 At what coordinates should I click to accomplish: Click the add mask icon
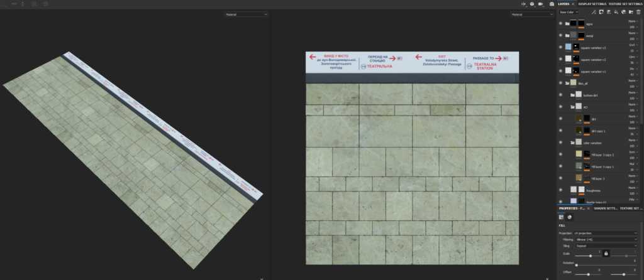click(x=603, y=12)
